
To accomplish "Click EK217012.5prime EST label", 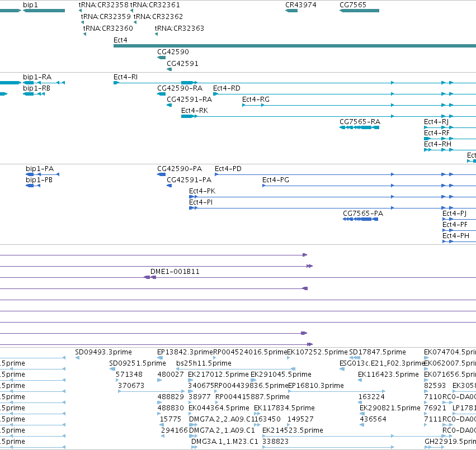I will (218, 375).
